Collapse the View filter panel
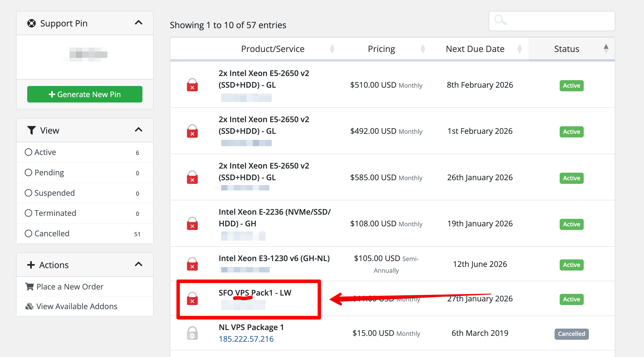The height and width of the screenshot is (357, 644). click(139, 130)
